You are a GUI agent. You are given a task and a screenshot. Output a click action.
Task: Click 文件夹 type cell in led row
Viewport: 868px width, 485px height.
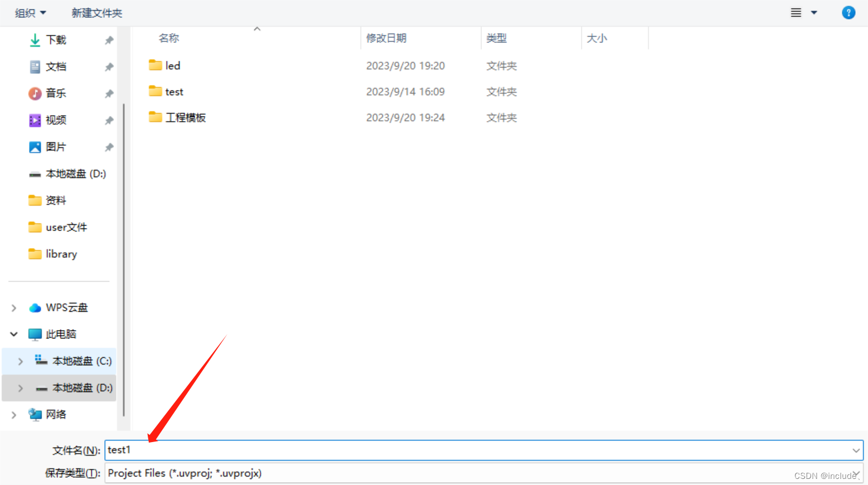tap(502, 66)
